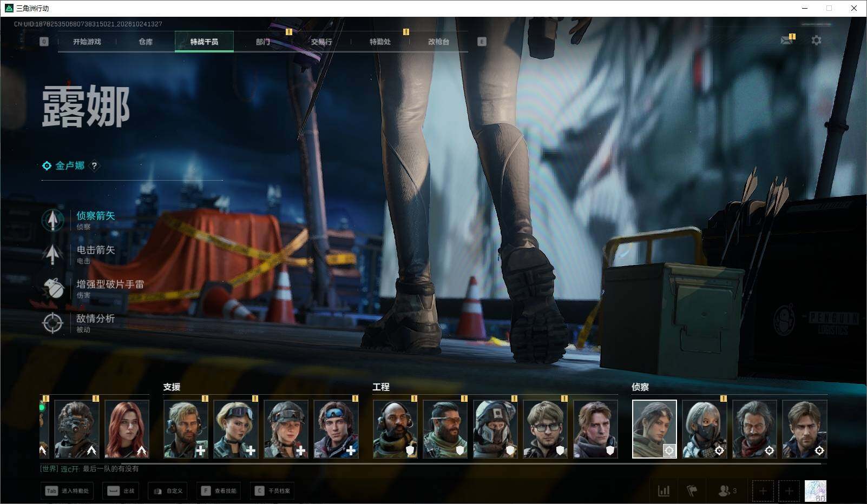Select the blonde support operator with goggles
The image size is (867, 504).
[236, 429]
